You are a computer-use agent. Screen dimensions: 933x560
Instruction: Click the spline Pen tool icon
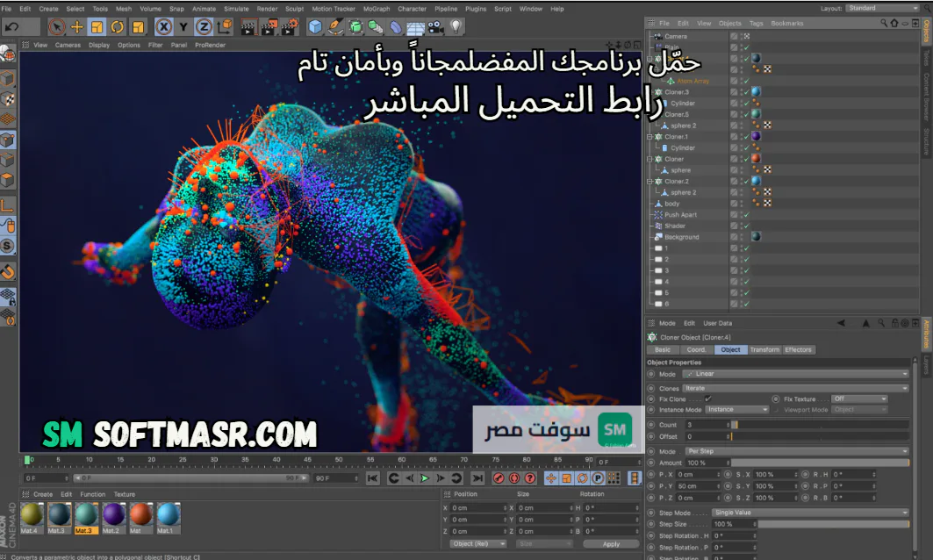point(335,27)
